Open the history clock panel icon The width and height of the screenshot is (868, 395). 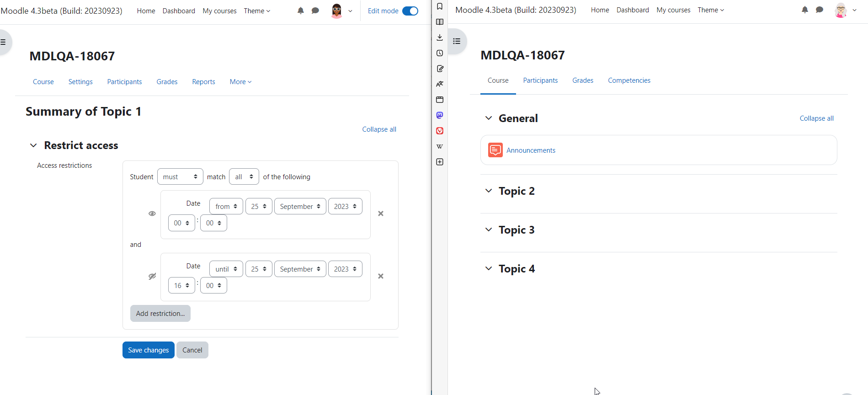point(440,53)
